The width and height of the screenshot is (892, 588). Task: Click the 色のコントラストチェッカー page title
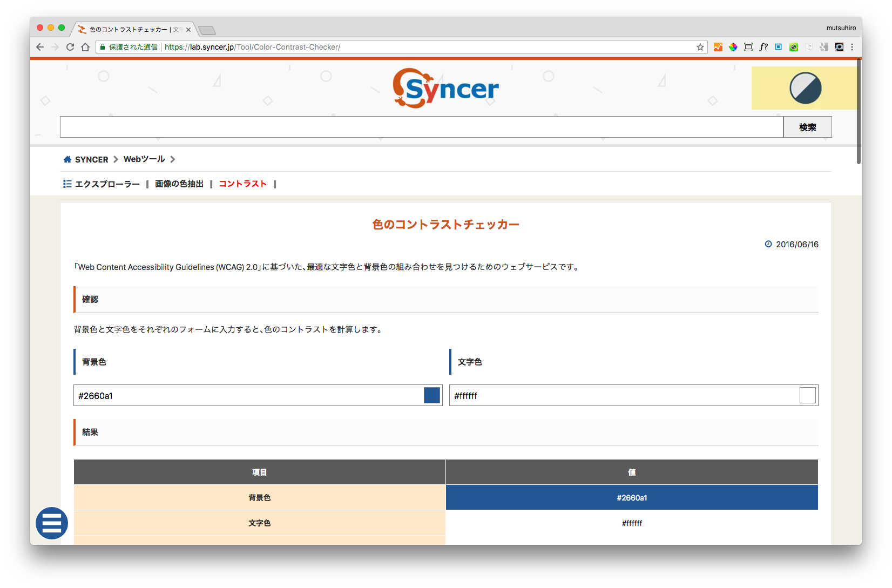click(x=446, y=224)
